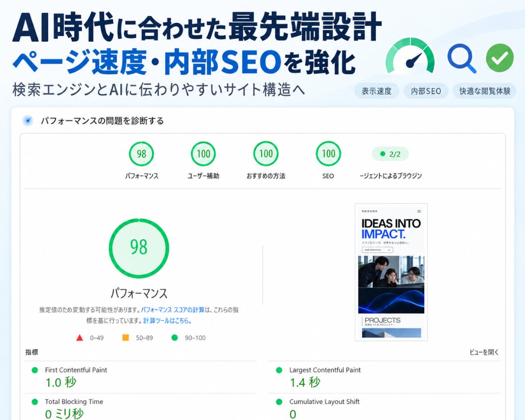525x420 pixels.
Task: Click the First Contentful Paint metric label
Action: click(76, 370)
